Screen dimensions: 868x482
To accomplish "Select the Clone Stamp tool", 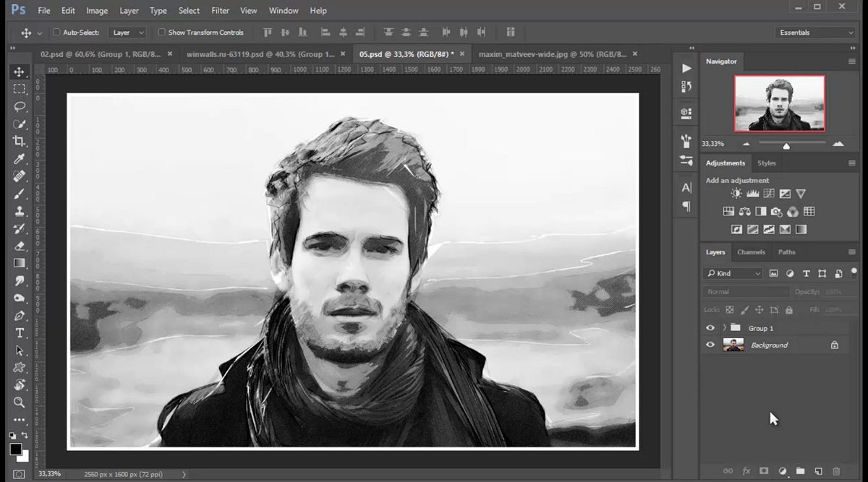I will (x=20, y=211).
